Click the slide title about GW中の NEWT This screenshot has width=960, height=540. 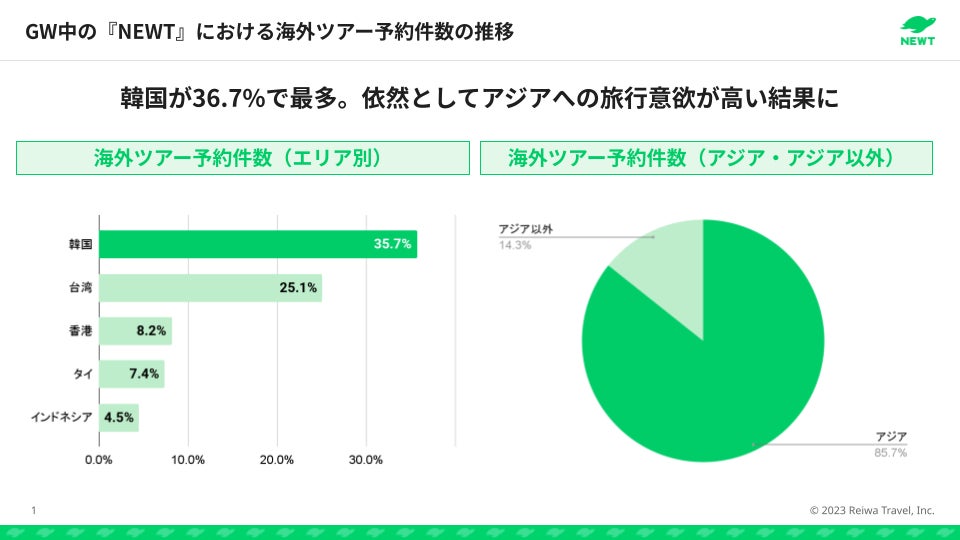click(x=270, y=32)
